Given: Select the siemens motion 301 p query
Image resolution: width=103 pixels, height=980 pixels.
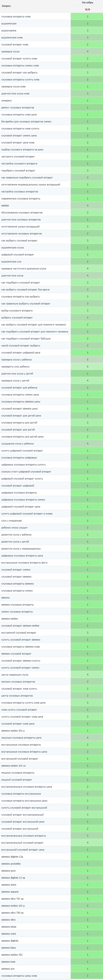Looking at the screenshot, I should [13, 730].
